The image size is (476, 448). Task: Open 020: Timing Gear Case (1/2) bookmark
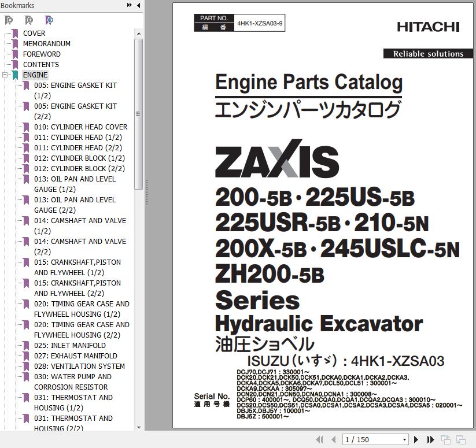(82, 309)
